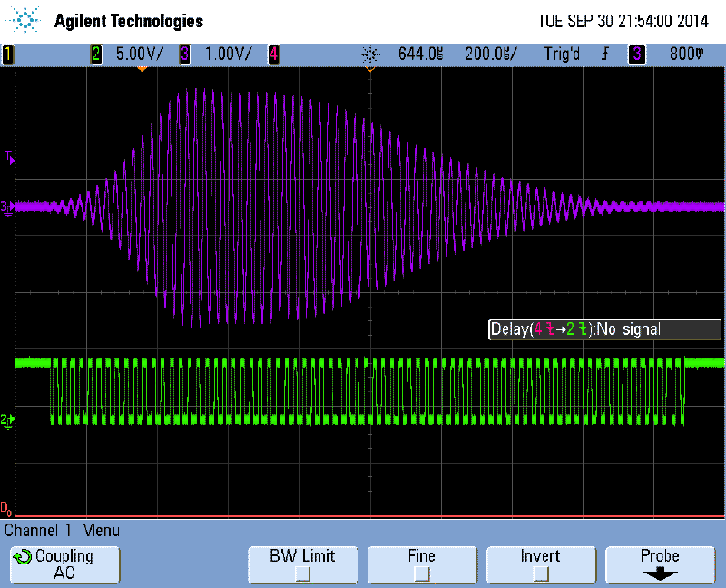Click the green channel 2 indicator
This screenshot has height=588, width=726.
(x=96, y=54)
